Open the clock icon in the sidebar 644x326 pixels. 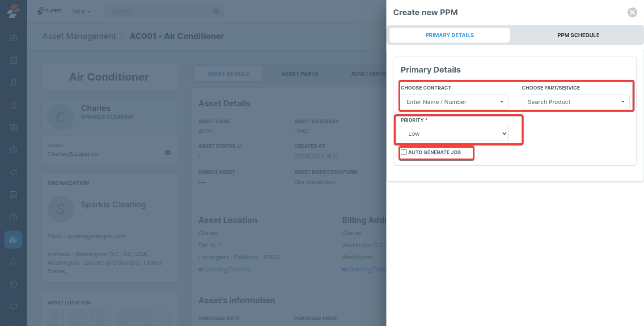pyautogui.click(x=13, y=150)
